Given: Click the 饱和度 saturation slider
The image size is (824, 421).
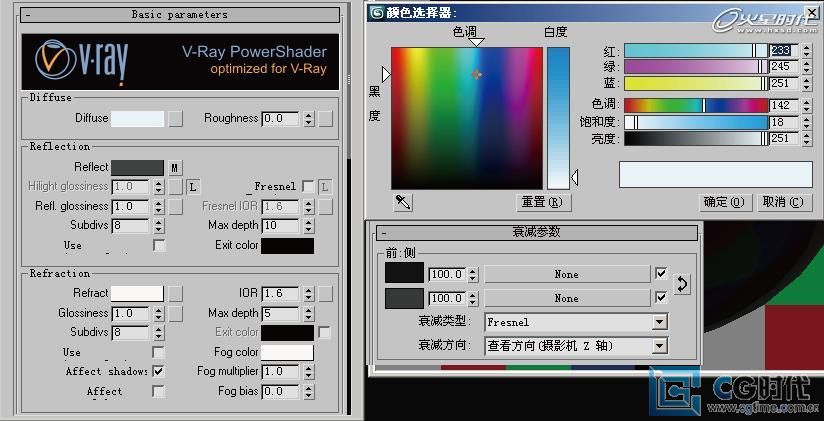Looking at the screenshot, I should pyautogui.click(x=696, y=122).
